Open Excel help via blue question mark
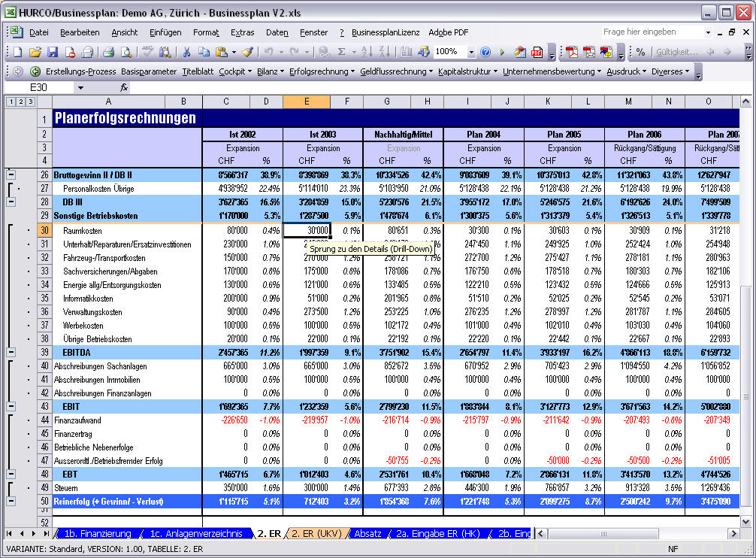This screenshot has width=756, height=558. click(x=485, y=52)
